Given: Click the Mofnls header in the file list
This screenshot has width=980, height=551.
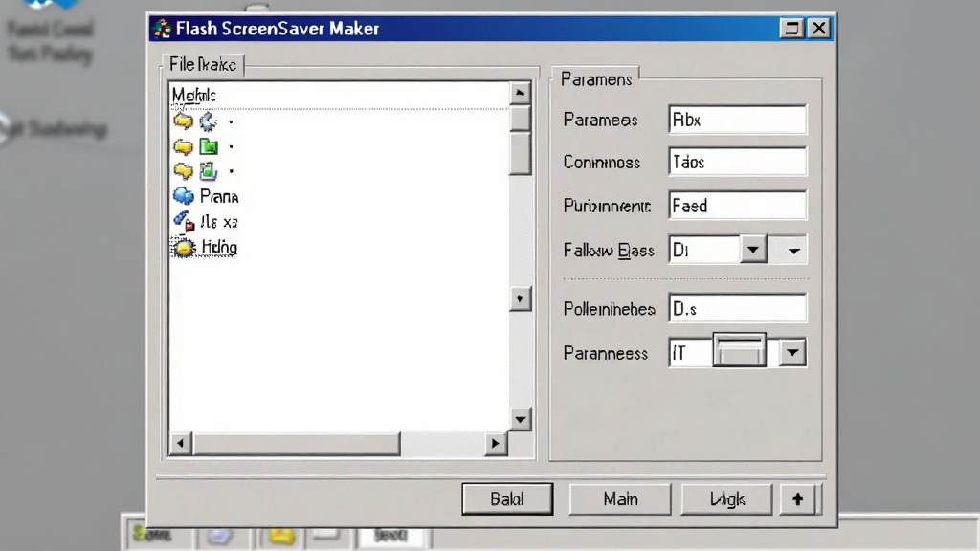Looking at the screenshot, I should click(x=193, y=95).
